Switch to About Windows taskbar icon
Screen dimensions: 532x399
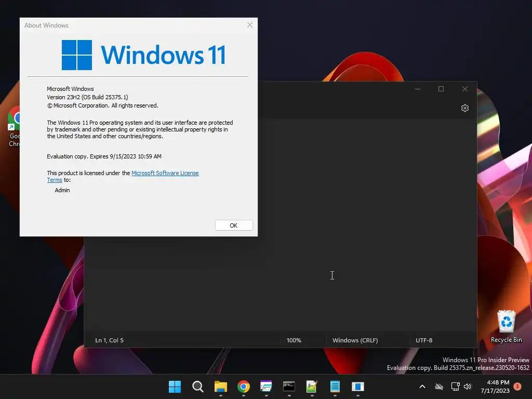[x=357, y=387]
